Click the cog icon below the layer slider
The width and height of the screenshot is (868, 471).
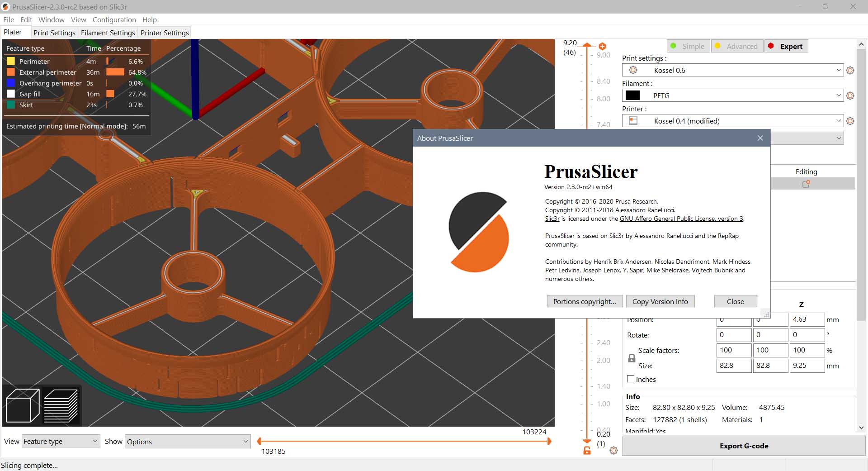[x=613, y=451]
